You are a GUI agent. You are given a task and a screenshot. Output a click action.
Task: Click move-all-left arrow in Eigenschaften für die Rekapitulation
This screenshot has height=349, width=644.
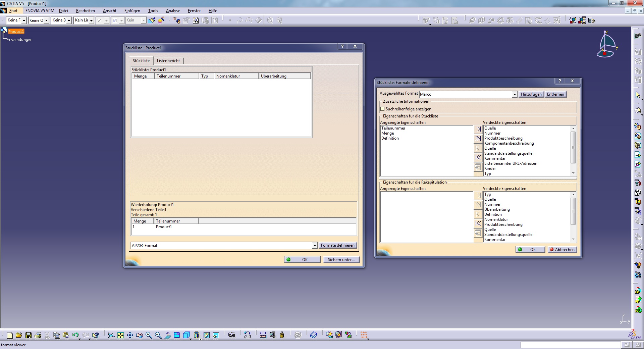pos(478,223)
